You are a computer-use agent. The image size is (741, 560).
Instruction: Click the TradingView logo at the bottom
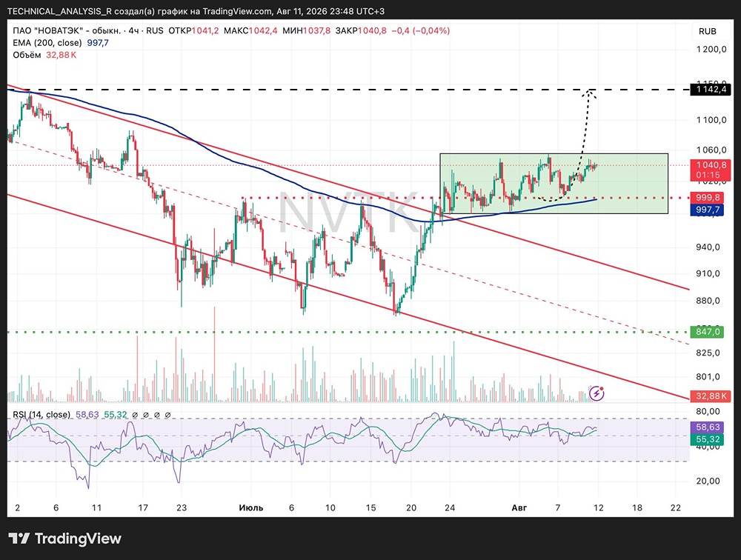pos(64,539)
